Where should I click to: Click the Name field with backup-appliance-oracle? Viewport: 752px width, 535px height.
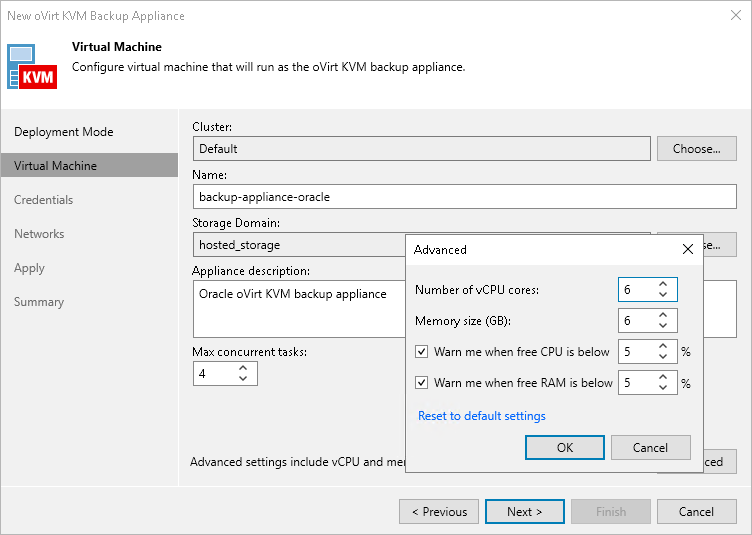click(465, 197)
